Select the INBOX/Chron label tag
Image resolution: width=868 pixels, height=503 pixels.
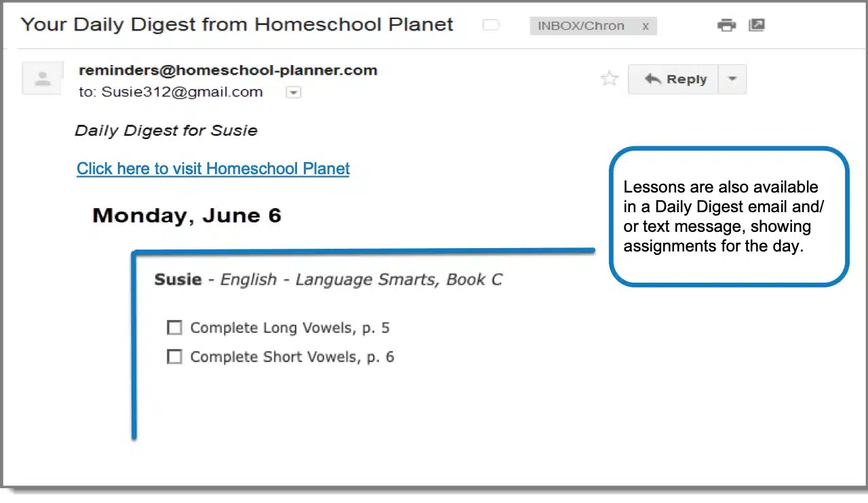click(x=580, y=26)
